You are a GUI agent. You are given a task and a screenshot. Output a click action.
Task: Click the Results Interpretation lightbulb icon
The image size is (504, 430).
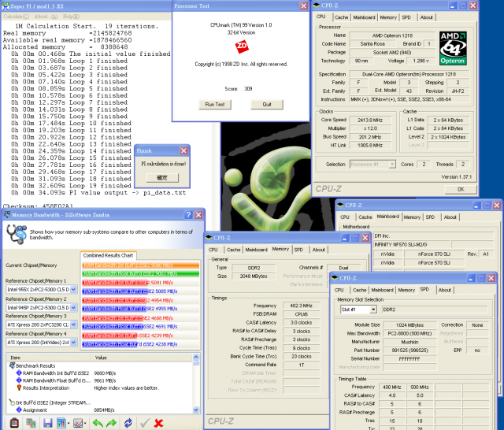coord(19,388)
